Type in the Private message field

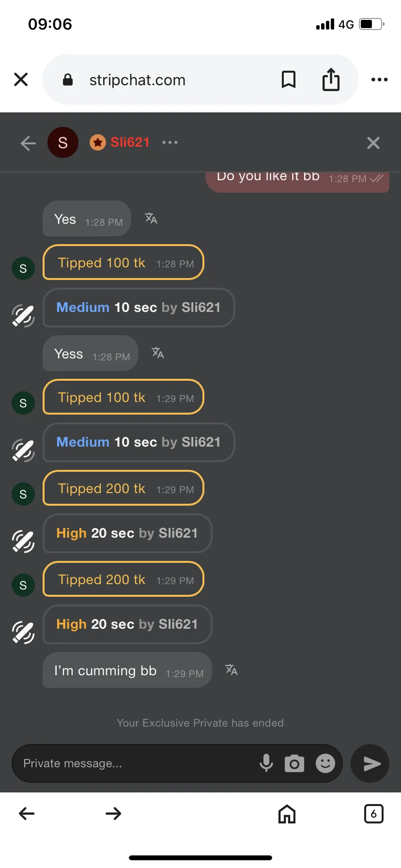(136, 763)
